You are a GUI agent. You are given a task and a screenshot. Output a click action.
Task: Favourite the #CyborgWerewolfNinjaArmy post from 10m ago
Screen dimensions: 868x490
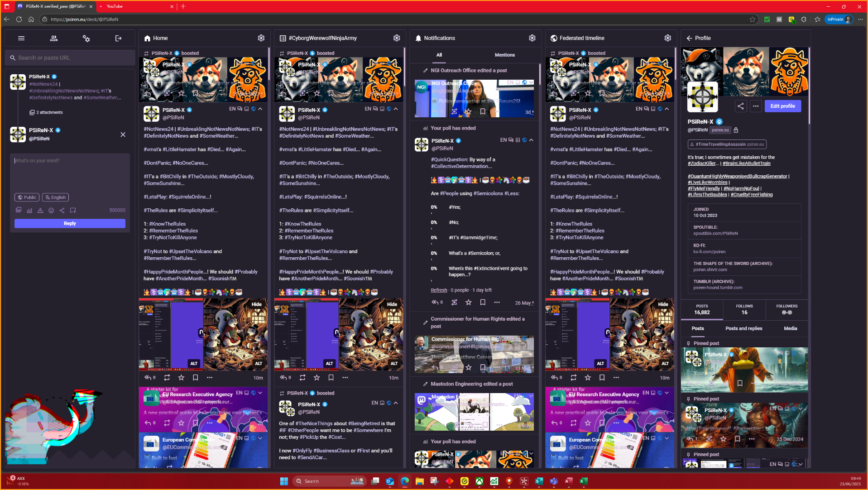317,377
